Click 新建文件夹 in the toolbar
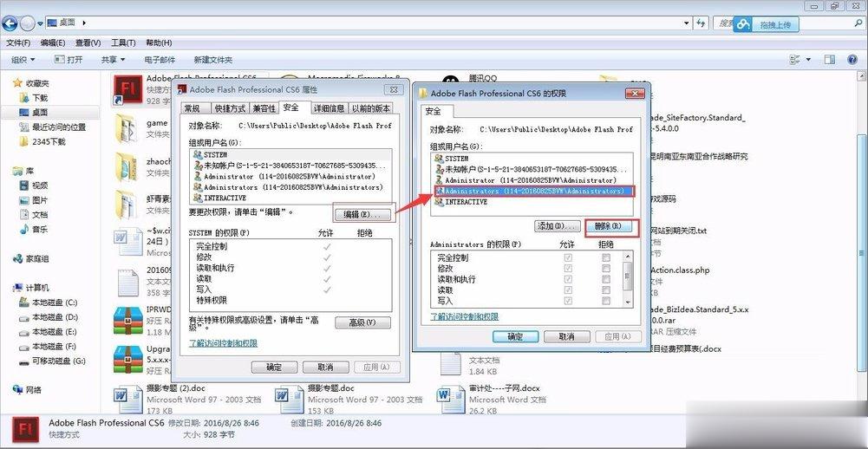 pyautogui.click(x=213, y=59)
